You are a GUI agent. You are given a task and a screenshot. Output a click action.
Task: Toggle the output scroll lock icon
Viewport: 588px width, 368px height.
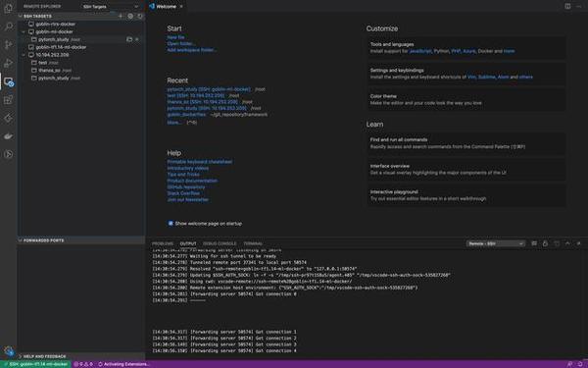[545, 243]
